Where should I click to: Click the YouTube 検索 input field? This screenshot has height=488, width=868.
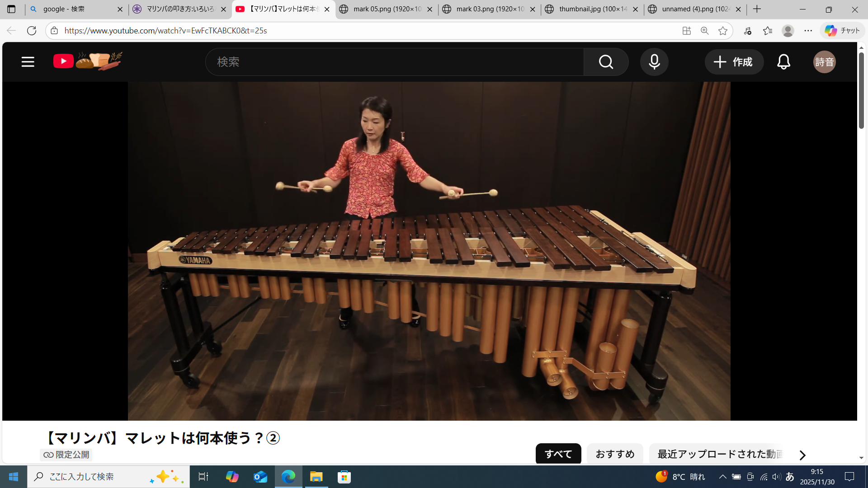click(394, 62)
